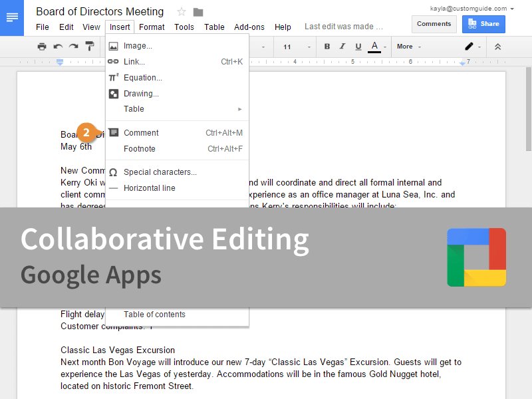532x399 pixels.
Task: Open the Edit menu
Action: coord(66,27)
